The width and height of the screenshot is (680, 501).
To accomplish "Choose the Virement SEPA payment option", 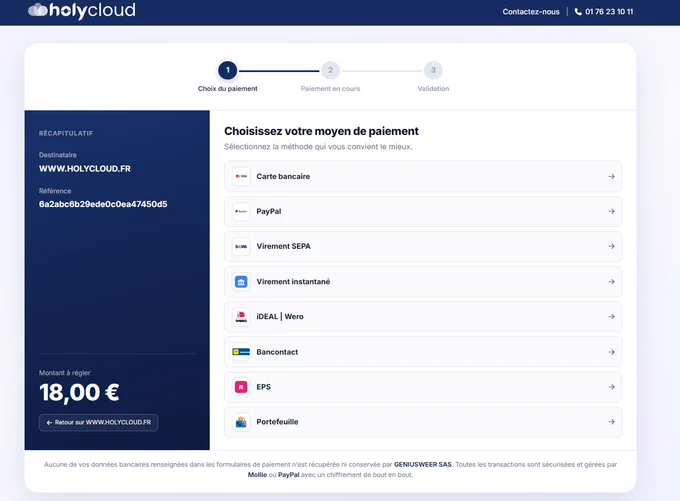I will pos(423,246).
